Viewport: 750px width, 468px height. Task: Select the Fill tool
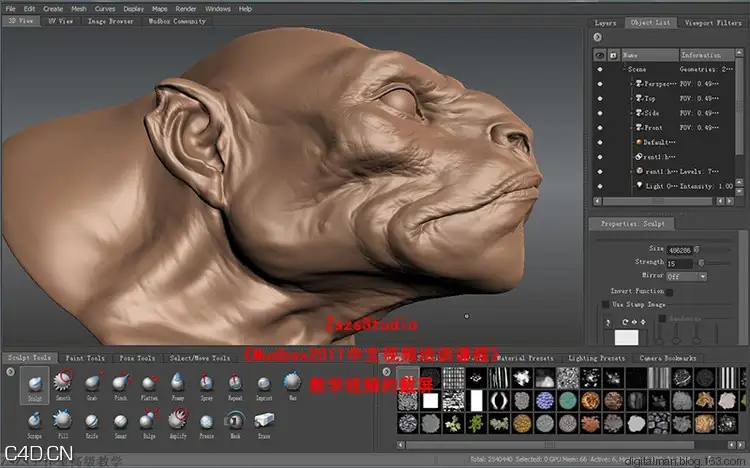click(63, 424)
